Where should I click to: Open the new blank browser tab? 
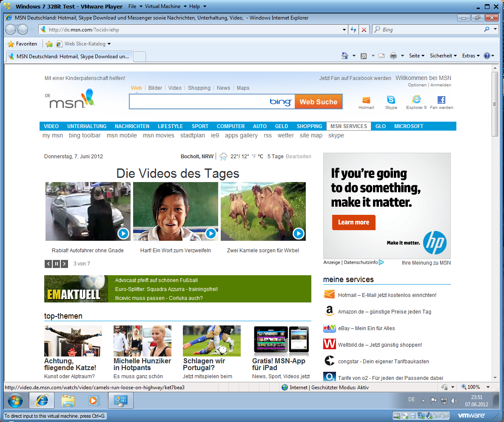[x=140, y=56]
